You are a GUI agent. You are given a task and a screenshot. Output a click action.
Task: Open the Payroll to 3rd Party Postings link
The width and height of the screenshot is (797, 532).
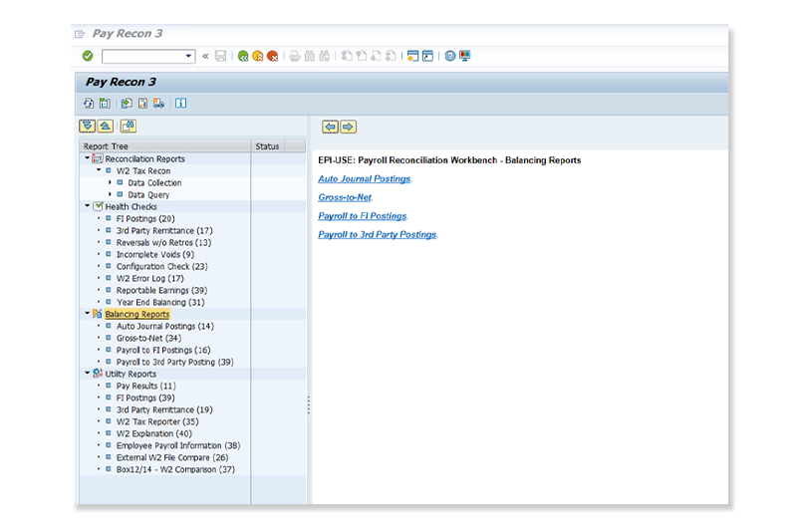pyautogui.click(x=378, y=234)
